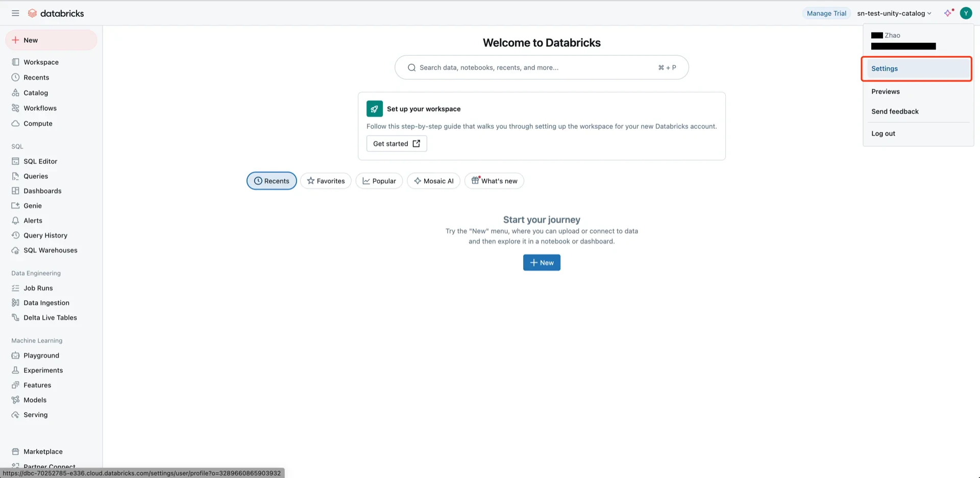Click the Dashboards icon
980x478 pixels.
[x=15, y=190]
